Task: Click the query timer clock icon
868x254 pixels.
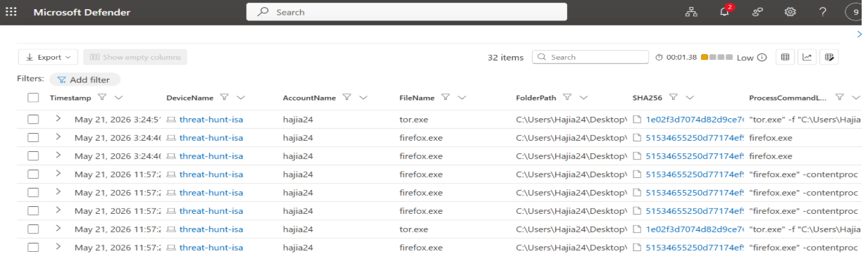Action: click(659, 58)
